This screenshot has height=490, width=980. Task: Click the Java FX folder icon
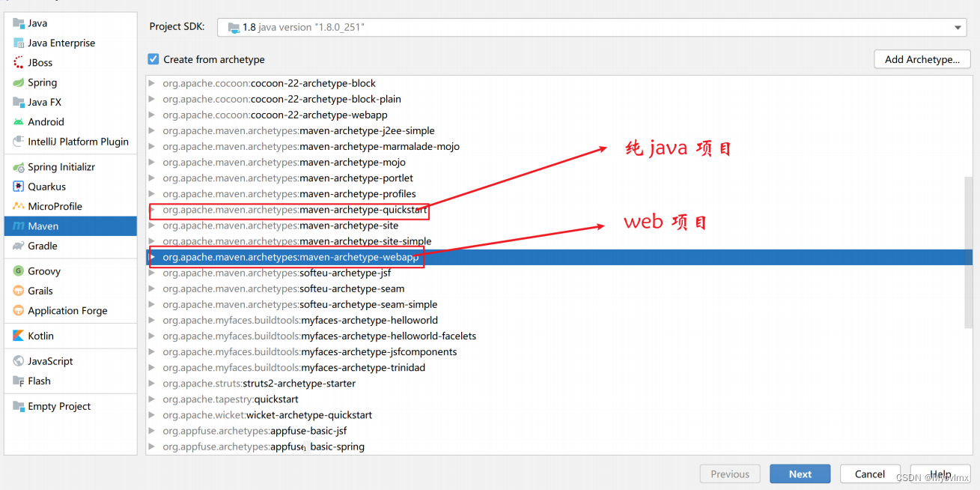[19, 102]
